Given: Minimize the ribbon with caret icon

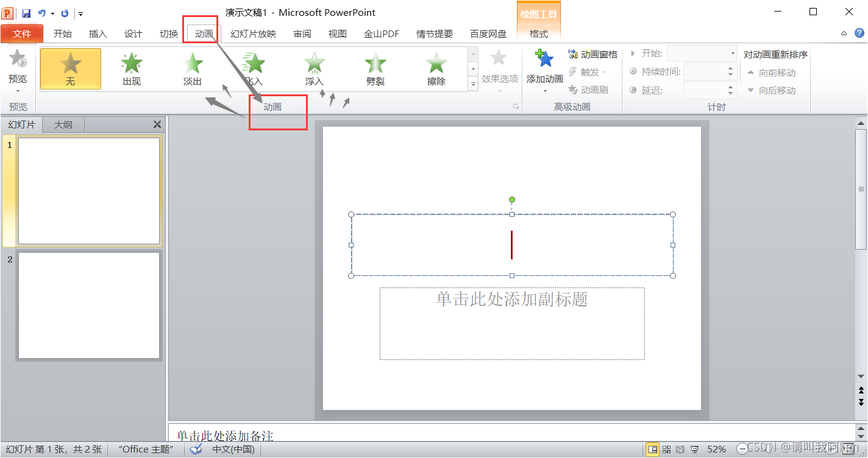Looking at the screenshot, I should [844, 33].
